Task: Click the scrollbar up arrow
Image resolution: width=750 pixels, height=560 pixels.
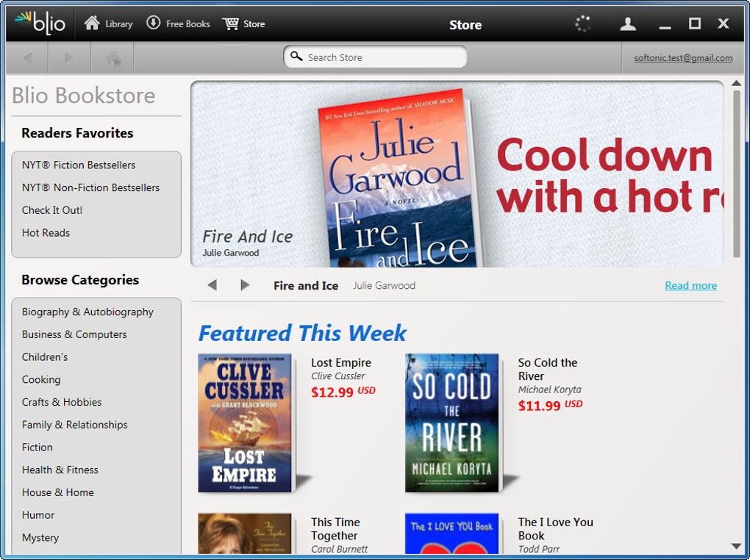Action: [x=737, y=83]
